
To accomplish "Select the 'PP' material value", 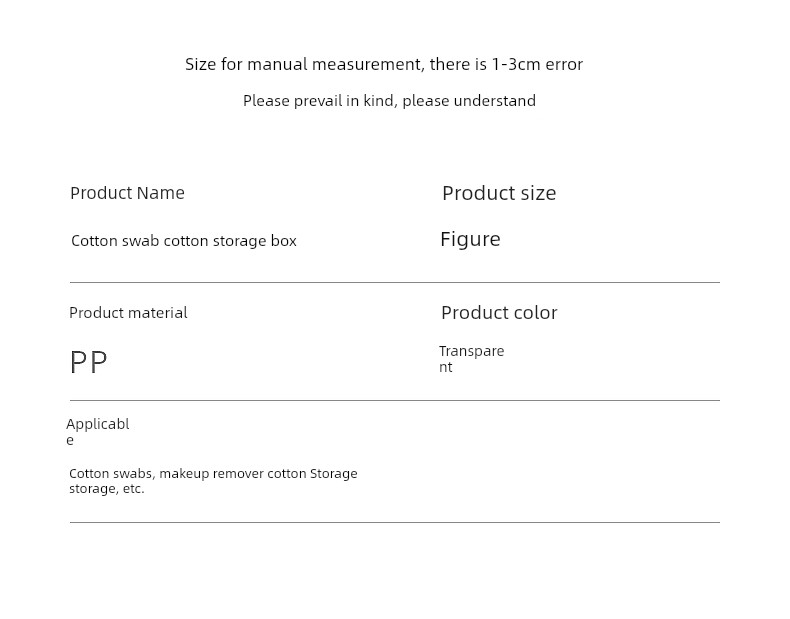I will (89, 362).
